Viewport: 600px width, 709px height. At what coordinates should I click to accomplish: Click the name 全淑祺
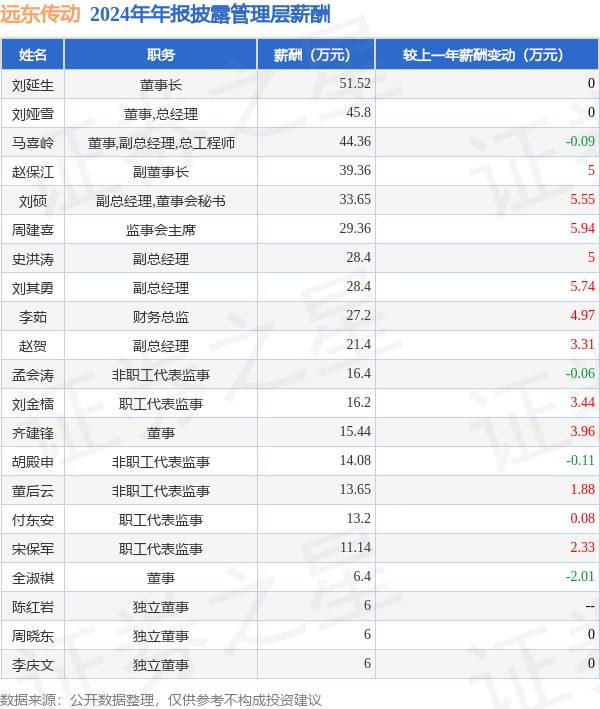[x=33, y=577]
